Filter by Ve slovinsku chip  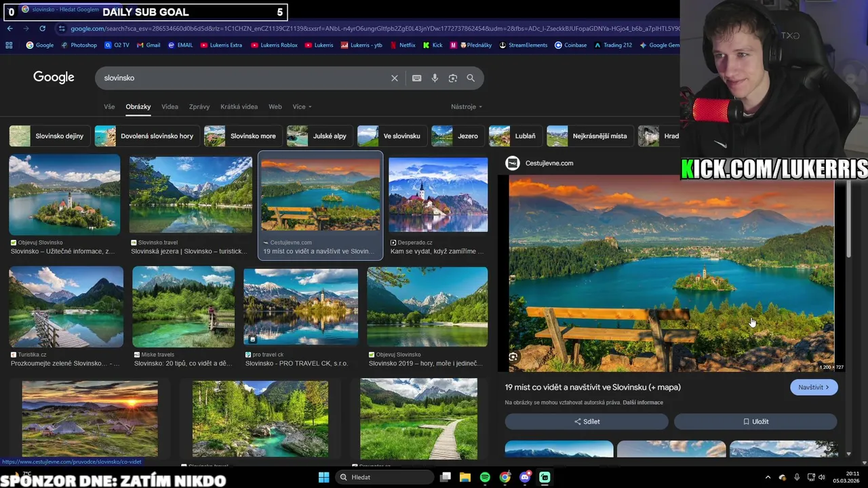[x=391, y=136]
